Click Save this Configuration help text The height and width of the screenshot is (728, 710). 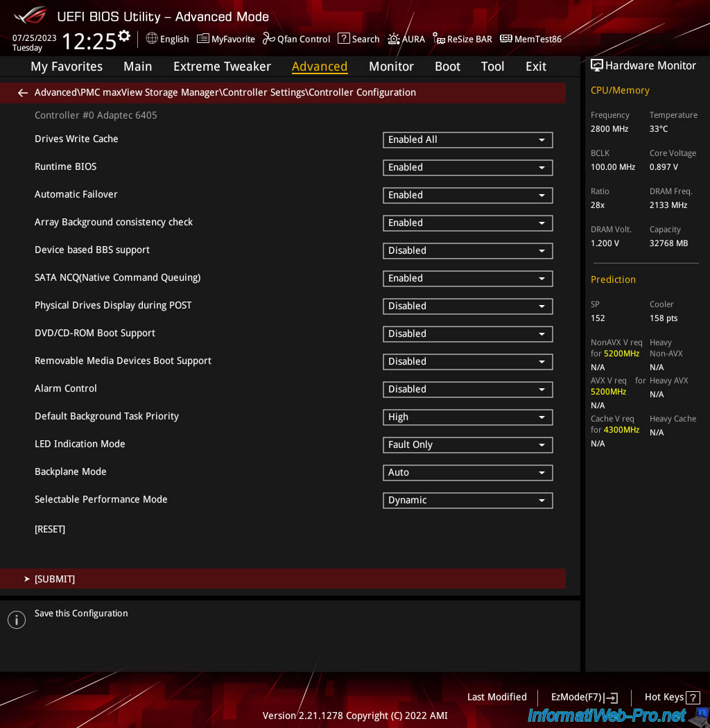[81, 614]
